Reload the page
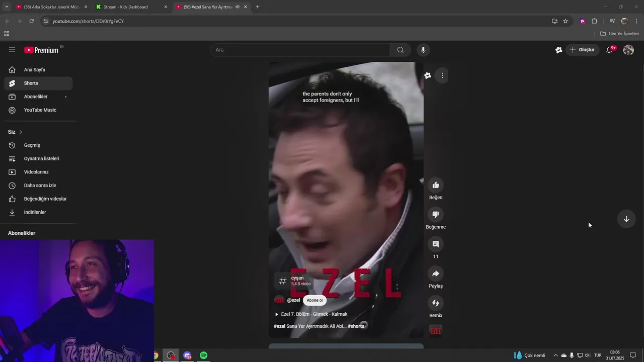This screenshot has width=644, height=362. click(31, 21)
